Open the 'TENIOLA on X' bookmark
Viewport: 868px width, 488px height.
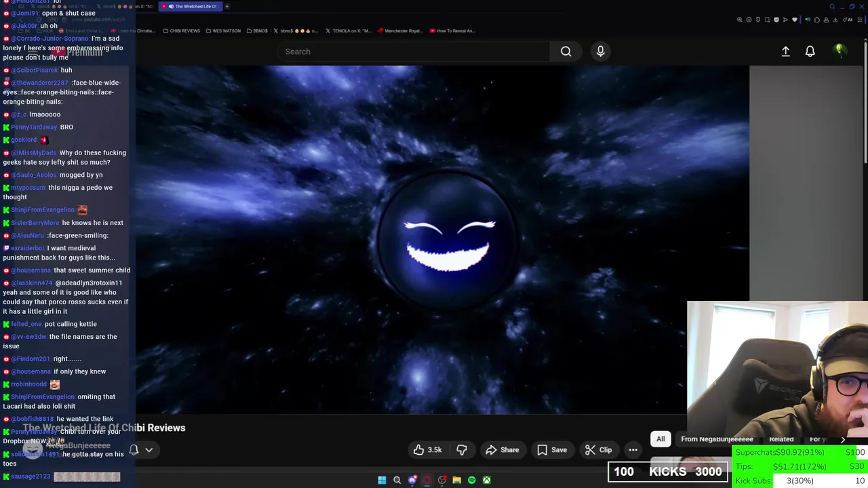(348, 30)
